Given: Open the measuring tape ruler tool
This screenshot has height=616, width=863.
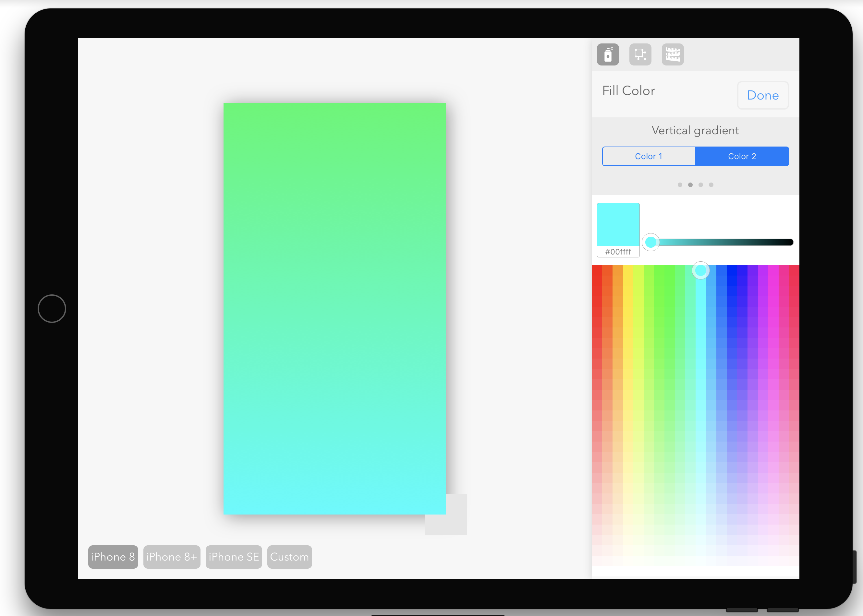Looking at the screenshot, I should tap(673, 54).
